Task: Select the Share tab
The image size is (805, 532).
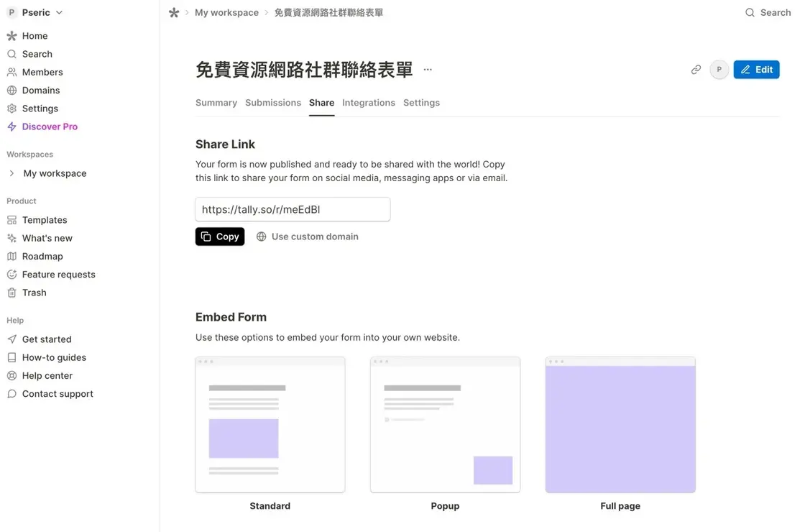Action: [x=321, y=103]
